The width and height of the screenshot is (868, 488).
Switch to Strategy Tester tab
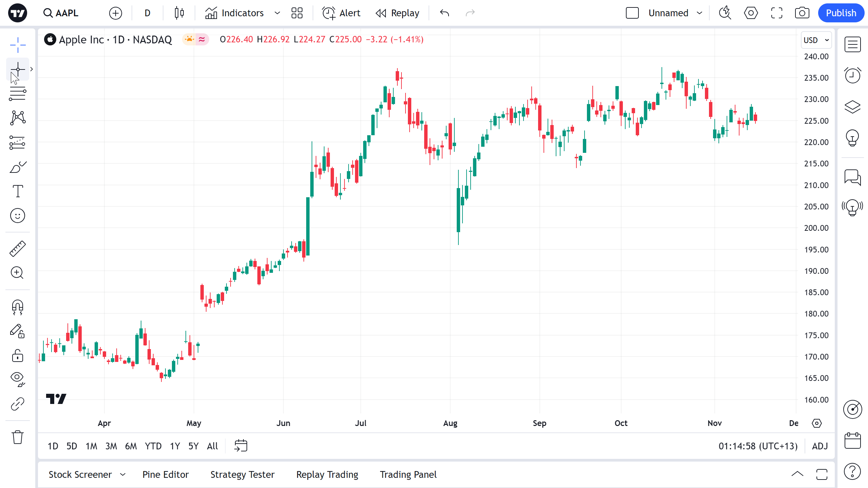click(x=242, y=474)
